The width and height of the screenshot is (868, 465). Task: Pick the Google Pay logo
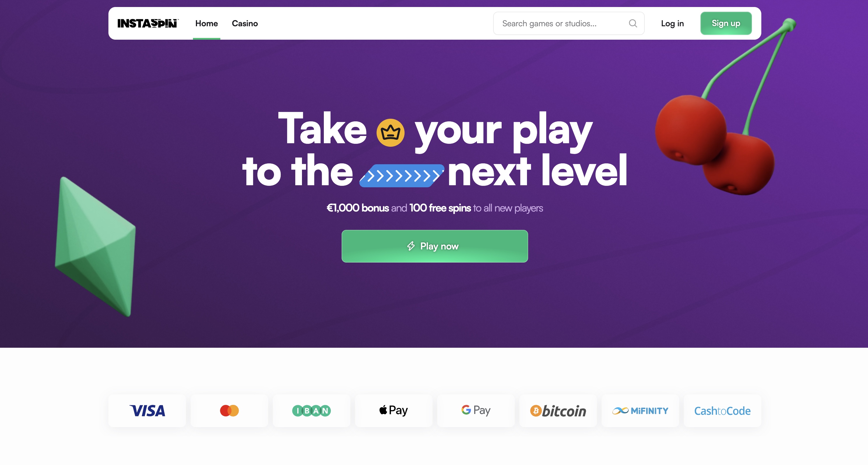point(476,411)
